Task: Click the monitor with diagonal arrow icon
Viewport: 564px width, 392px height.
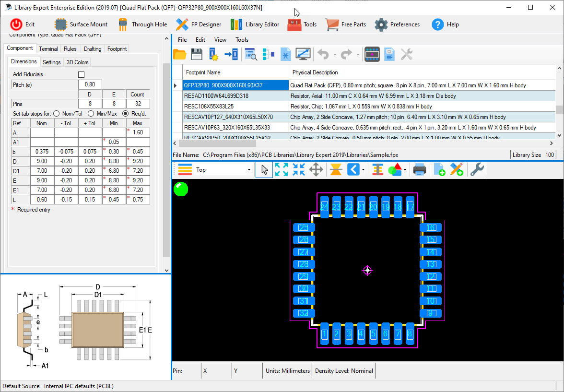Action: 303,54
